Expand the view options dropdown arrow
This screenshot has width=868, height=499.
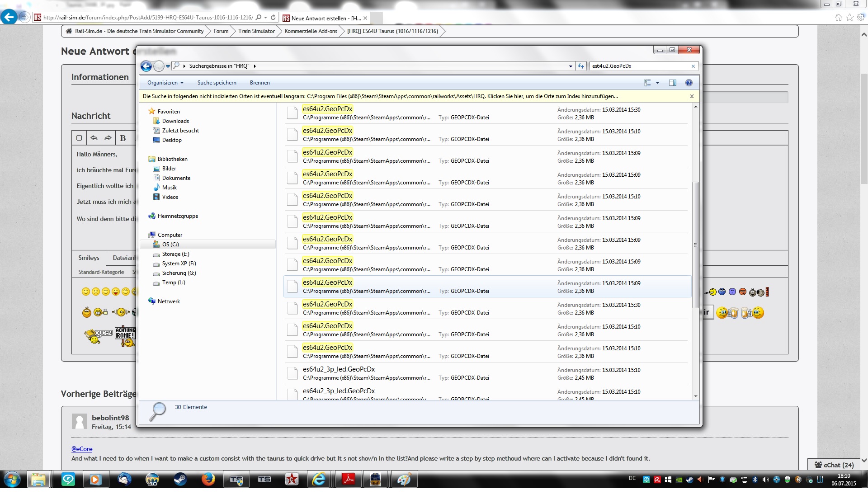tap(657, 83)
